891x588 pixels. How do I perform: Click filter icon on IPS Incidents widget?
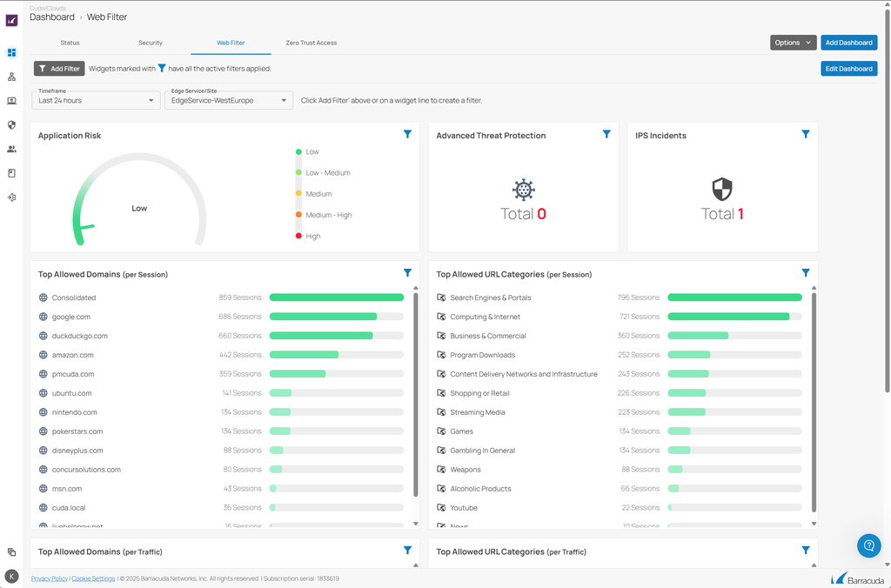click(806, 134)
